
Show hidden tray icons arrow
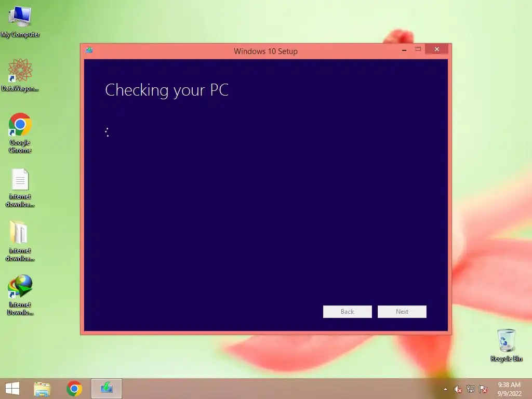click(x=445, y=389)
